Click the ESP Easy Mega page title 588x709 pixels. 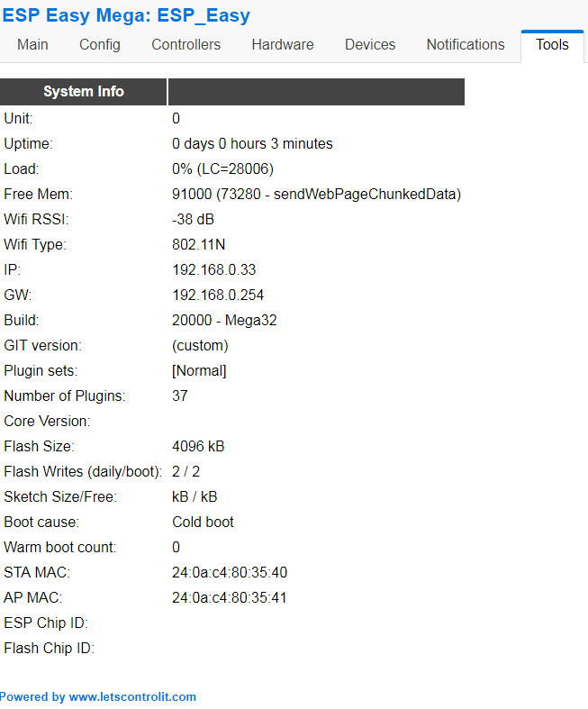(x=126, y=15)
